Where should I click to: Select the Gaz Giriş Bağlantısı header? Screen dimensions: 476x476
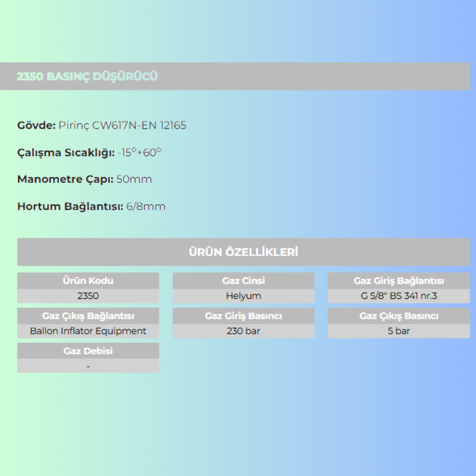tap(398, 281)
